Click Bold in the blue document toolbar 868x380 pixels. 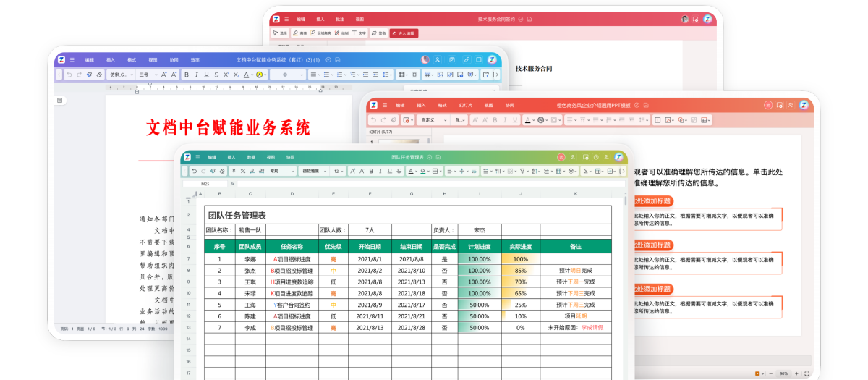pos(186,75)
